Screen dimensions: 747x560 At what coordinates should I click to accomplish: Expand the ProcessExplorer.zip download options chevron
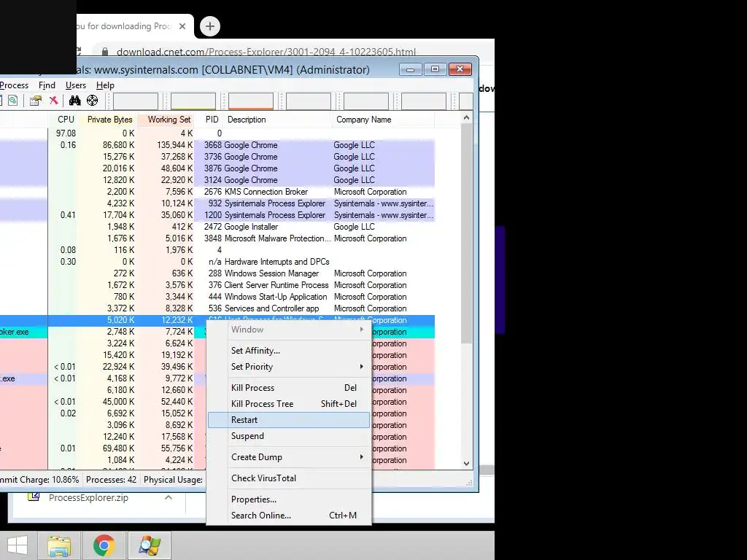coord(169,497)
